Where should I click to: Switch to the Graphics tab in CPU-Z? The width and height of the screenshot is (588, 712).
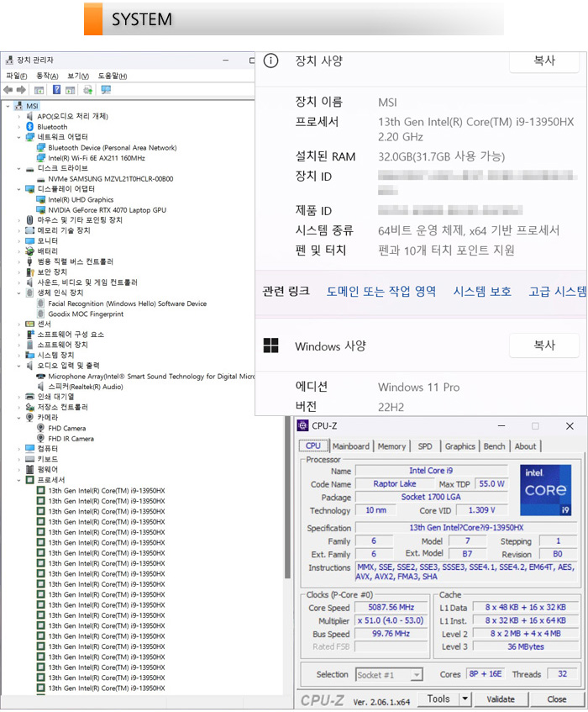459,446
